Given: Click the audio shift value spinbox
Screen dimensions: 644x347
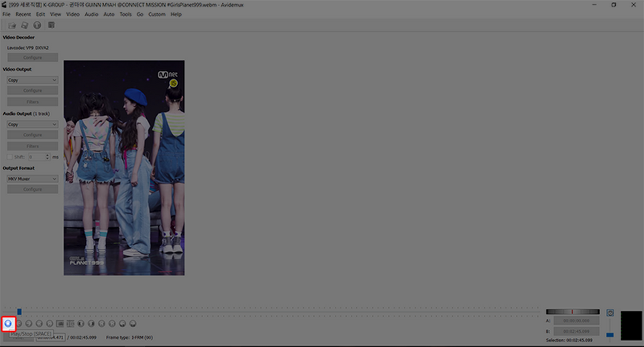Looking at the screenshot, I should click(x=39, y=156).
